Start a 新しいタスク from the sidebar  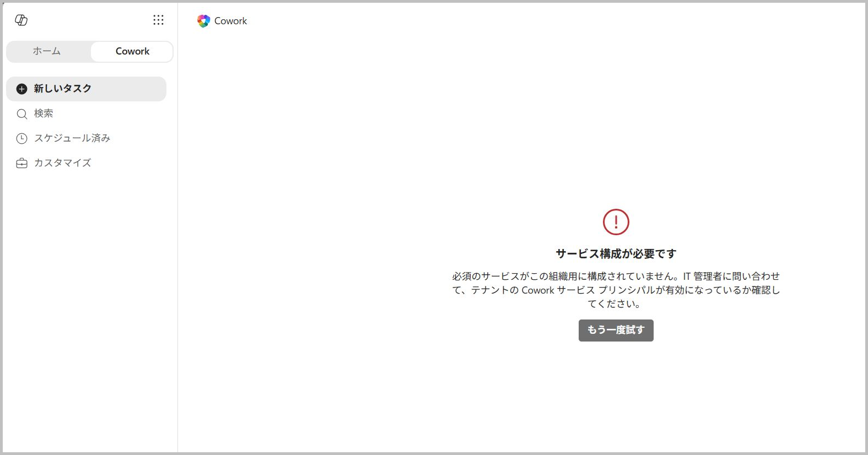point(86,89)
